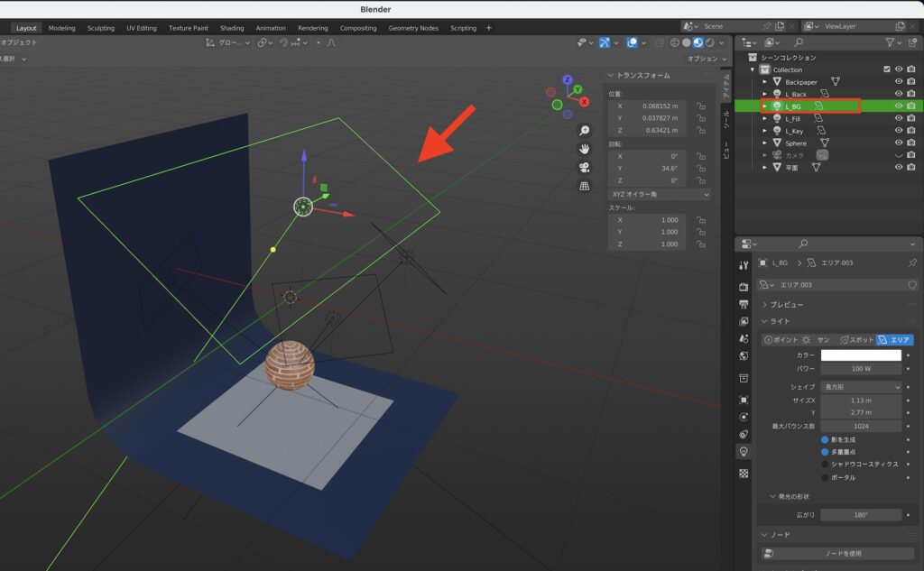
Task: Open the Rendering menu in the top bar
Action: coord(313,27)
